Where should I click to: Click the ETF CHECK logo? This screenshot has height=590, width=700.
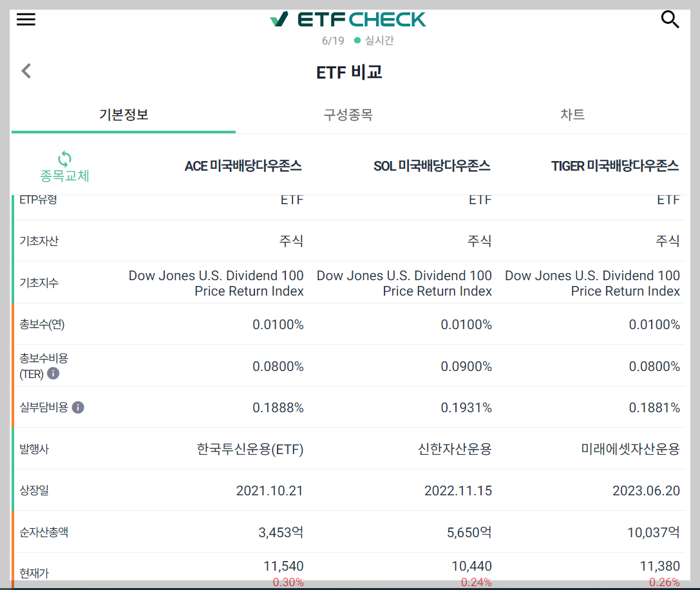348,19
